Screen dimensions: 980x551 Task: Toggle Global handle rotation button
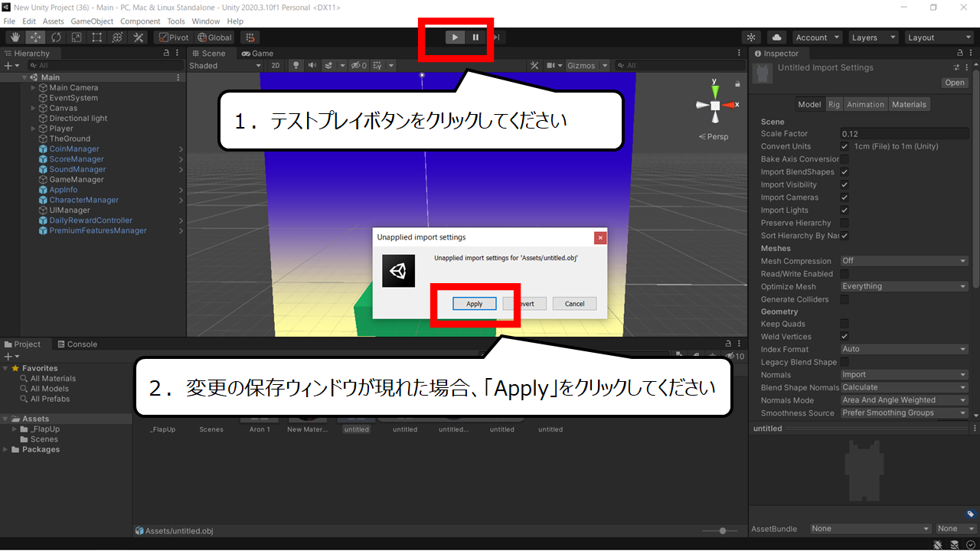214,37
